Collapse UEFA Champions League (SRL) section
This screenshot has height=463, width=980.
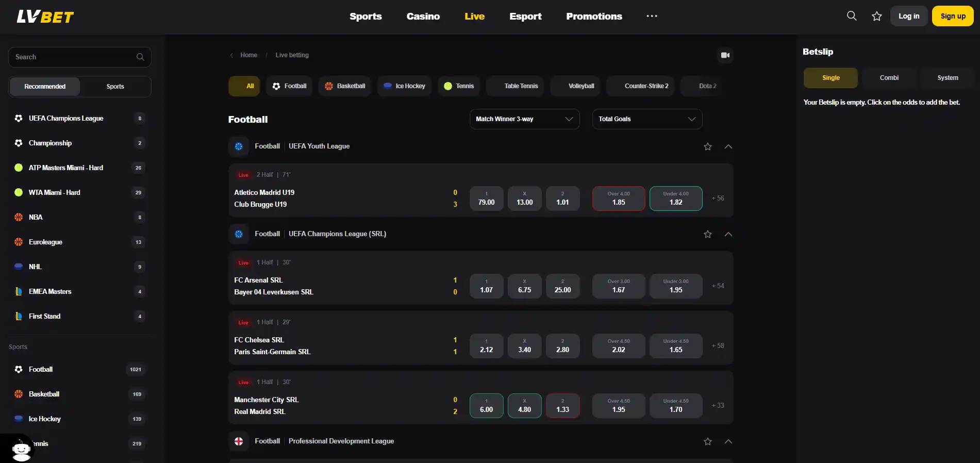[728, 234]
